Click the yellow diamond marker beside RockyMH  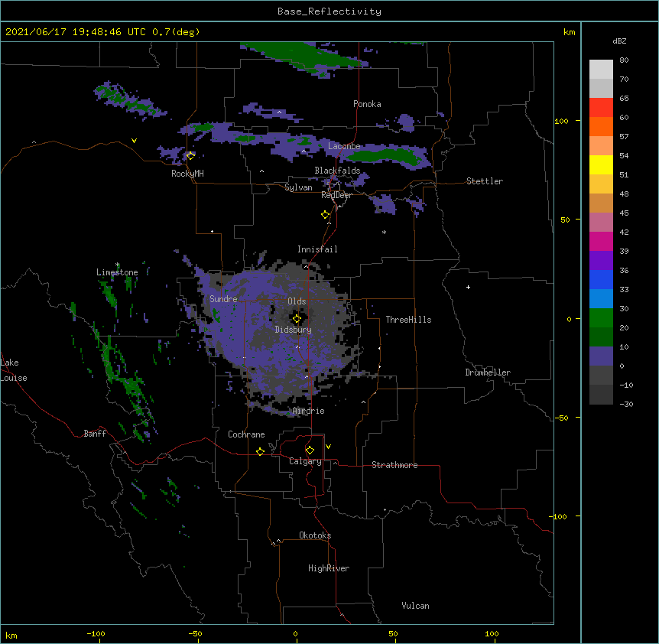coord(190,156)
